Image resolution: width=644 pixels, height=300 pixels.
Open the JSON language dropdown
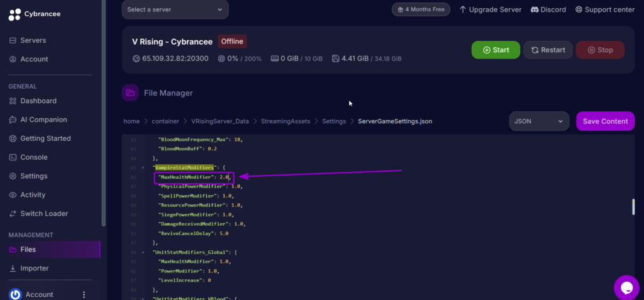[x=539, y=121]
